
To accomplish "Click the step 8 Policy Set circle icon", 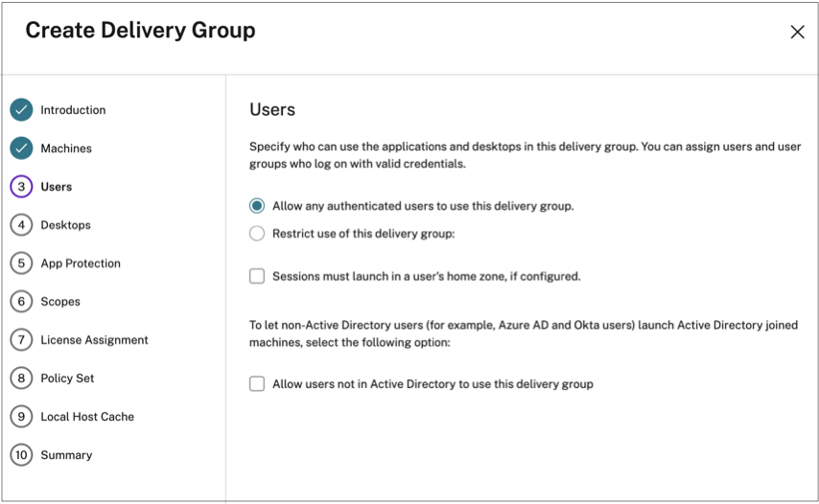I will (x=21, y=378).
